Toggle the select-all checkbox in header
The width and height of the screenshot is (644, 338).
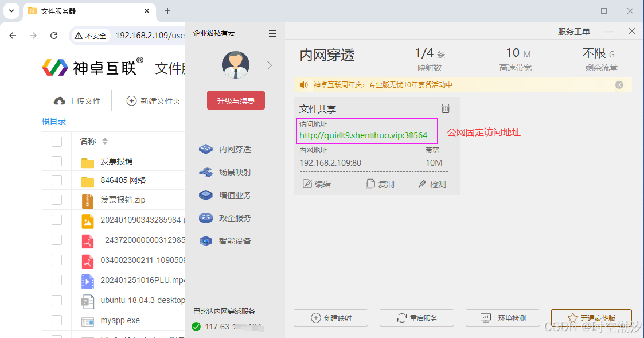(57, 141)
